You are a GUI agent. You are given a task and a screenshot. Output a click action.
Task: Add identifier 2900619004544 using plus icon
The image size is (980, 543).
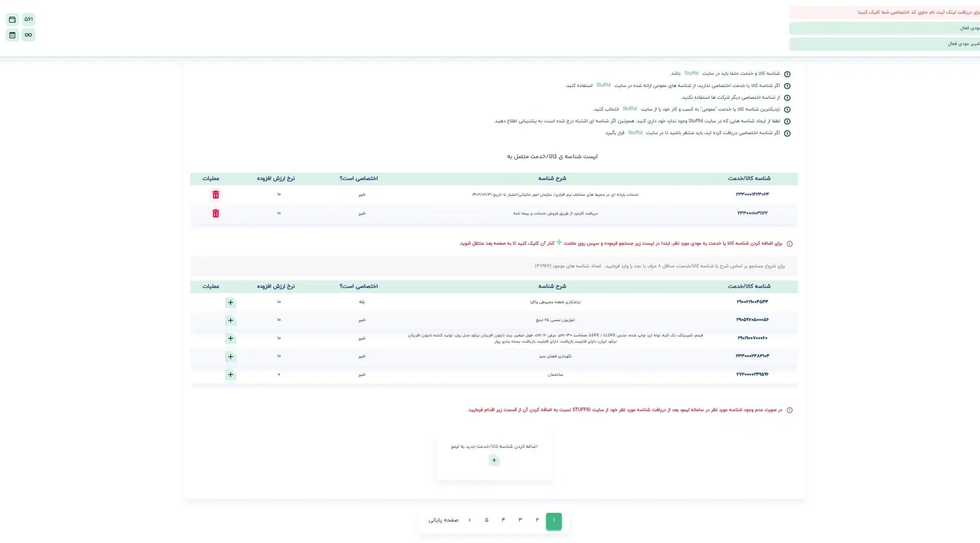(230, 302)
